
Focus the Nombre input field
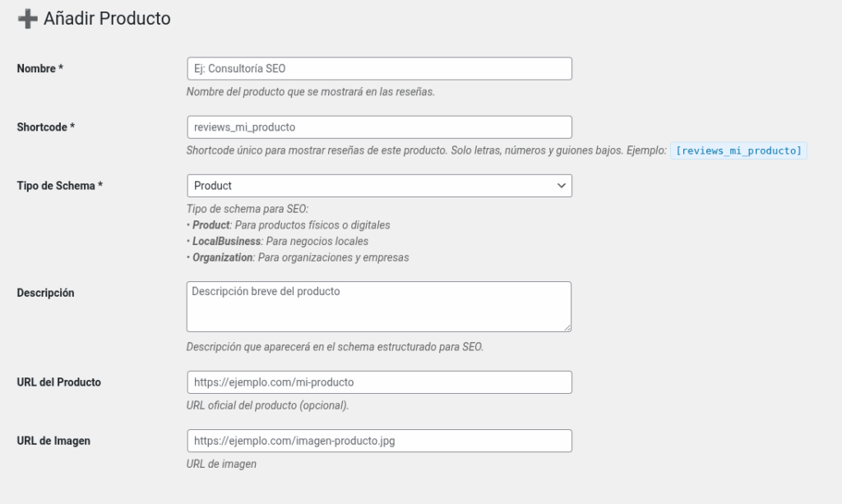(x=379, y=68)
